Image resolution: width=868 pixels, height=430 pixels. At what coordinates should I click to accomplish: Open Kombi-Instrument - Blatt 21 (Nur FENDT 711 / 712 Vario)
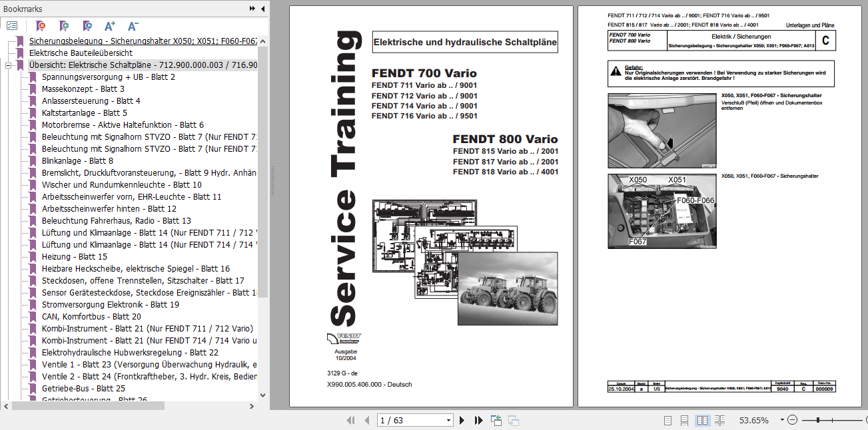pos(147,329)
